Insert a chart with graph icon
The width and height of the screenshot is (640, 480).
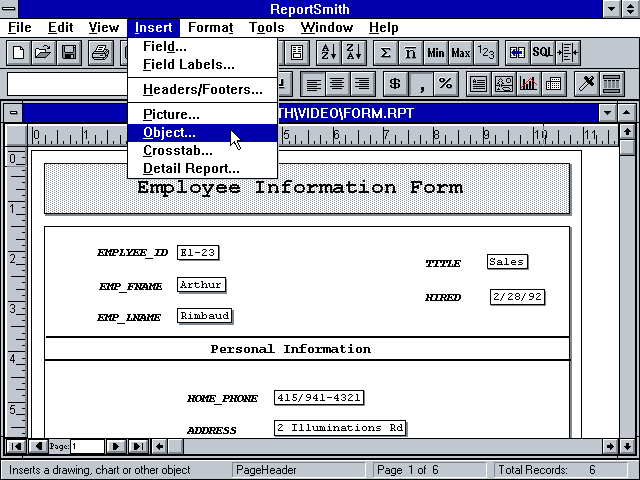(528, 84)
